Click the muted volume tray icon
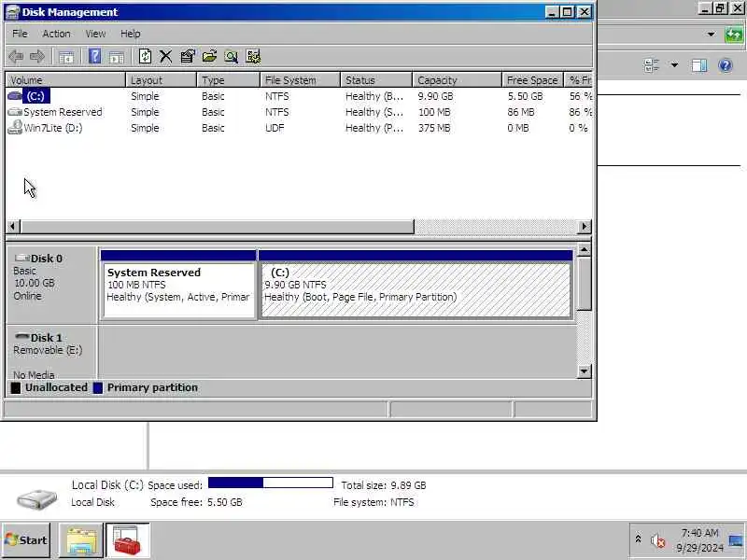 657,541
